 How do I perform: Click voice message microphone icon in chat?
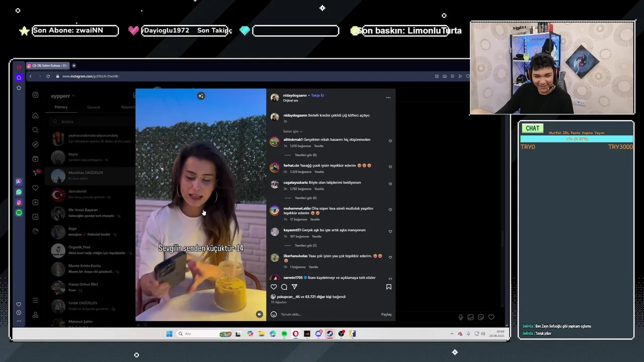(x=460, y=317)
